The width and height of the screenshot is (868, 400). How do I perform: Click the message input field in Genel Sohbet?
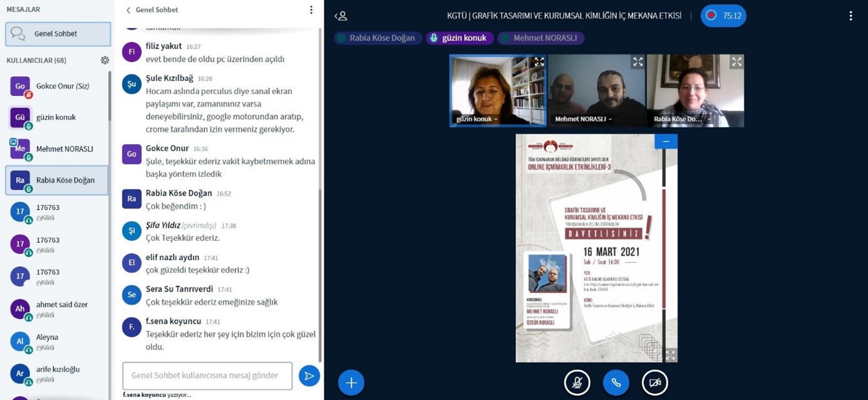207,376
